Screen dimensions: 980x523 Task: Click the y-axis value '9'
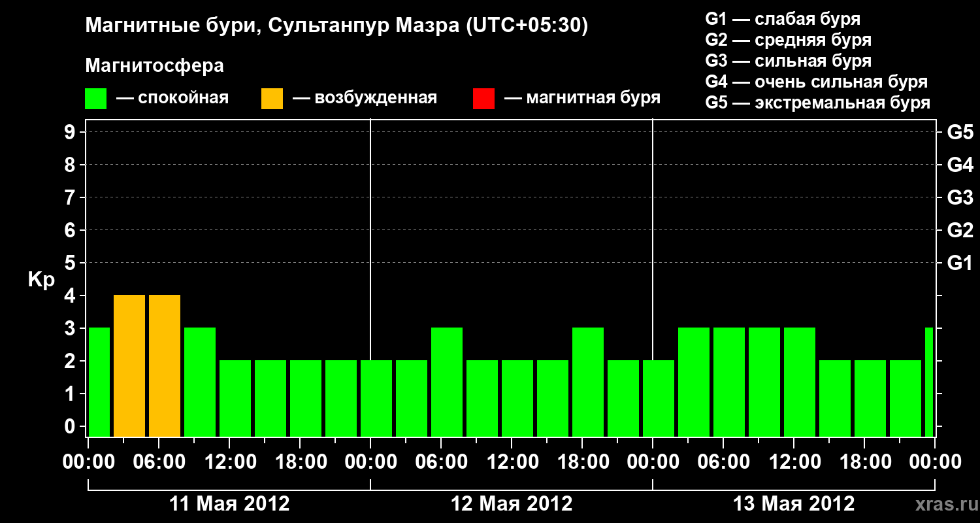(x=71, y=133)
